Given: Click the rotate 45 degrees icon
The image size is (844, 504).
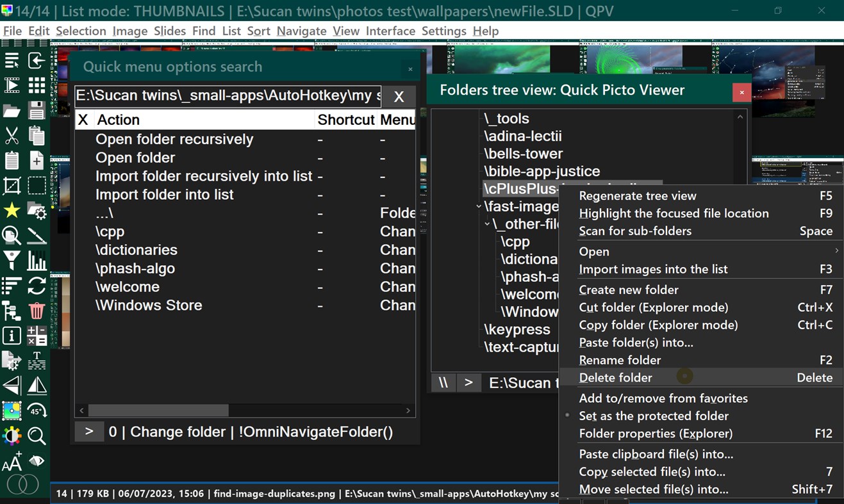Looking at the screenshot, I should (x=37, y=411).
